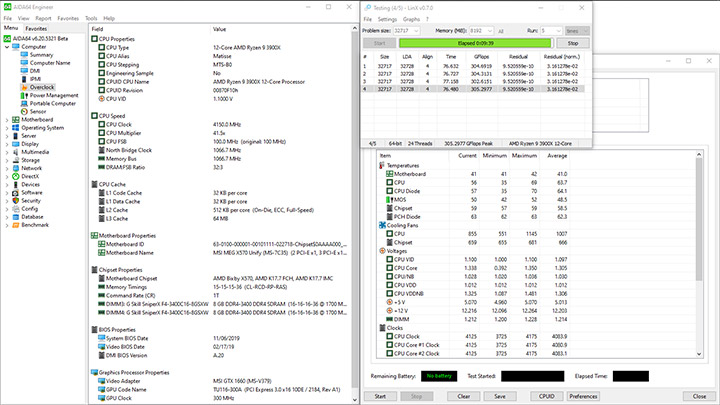Select the Overclock item in the tree
The image size is (720, 405).
42,87
